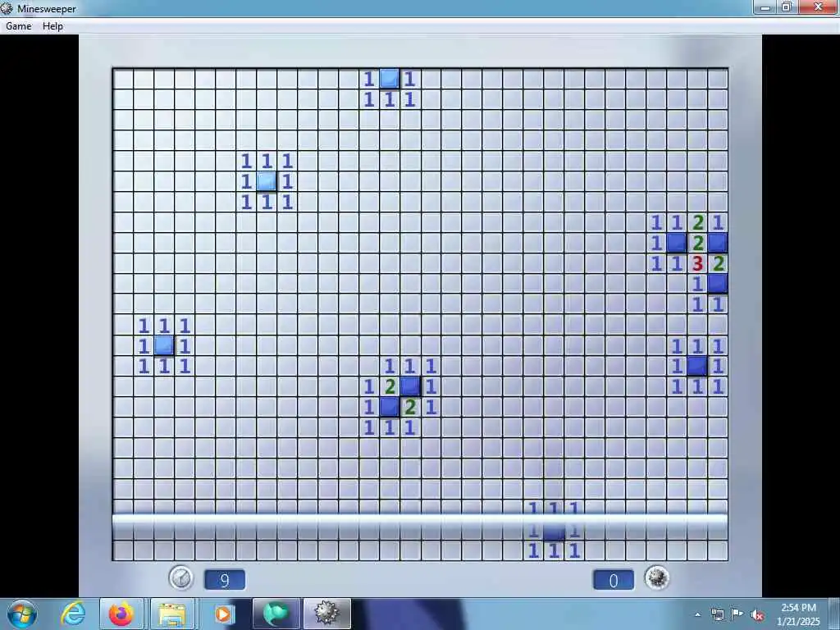This screenshot has width=840, height=630.
Task: Click the covered tile left of the stacked green 2s
Action: [677, 243]
